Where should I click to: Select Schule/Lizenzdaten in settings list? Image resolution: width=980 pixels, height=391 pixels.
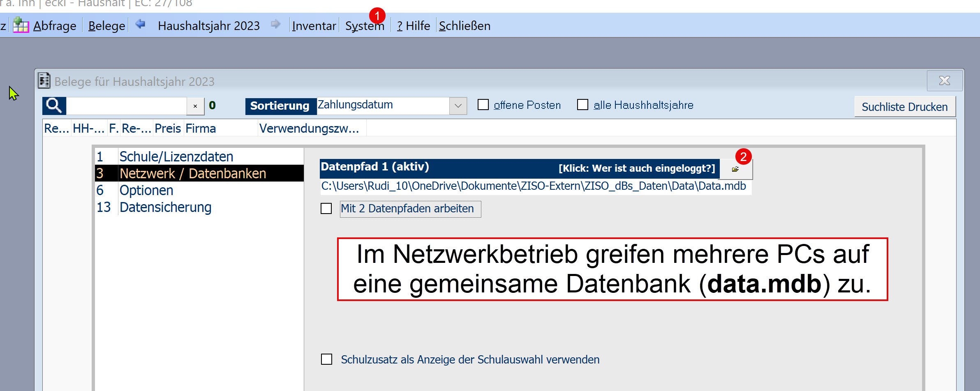coord(199,156)
